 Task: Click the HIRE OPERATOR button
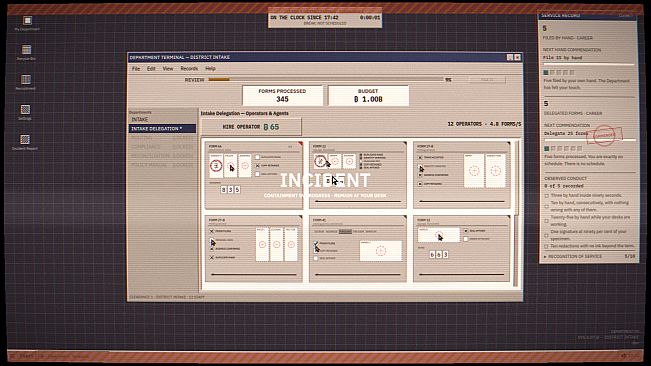point(251,127)
